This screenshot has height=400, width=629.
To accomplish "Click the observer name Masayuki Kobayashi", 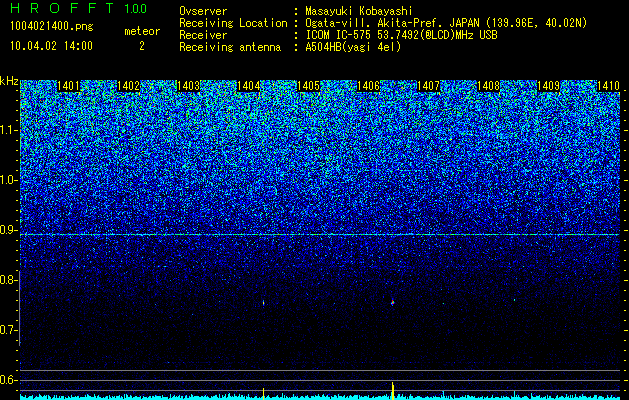I will pos(359,11).
